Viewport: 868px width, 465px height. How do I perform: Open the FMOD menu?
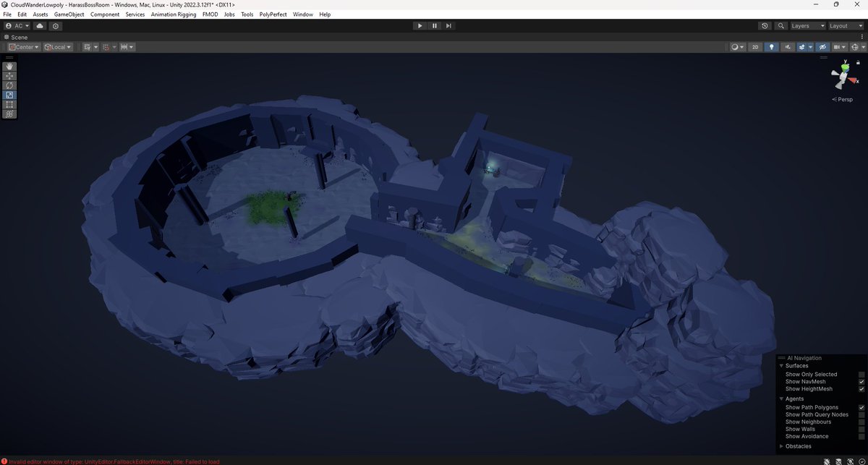tap(210, 14)
